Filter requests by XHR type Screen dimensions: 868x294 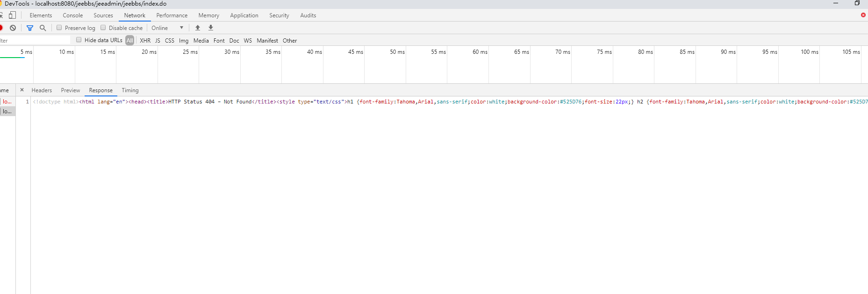[x=145, y=41]
